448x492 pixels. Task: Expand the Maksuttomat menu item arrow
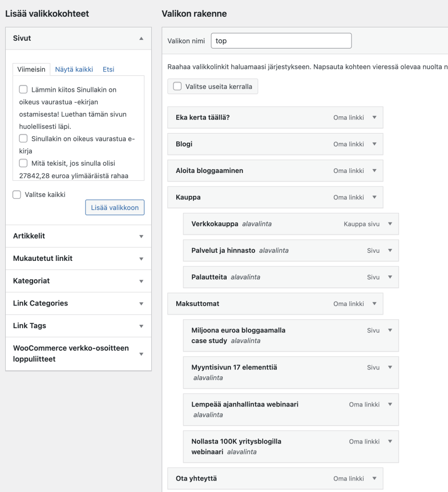click(375, 304)
